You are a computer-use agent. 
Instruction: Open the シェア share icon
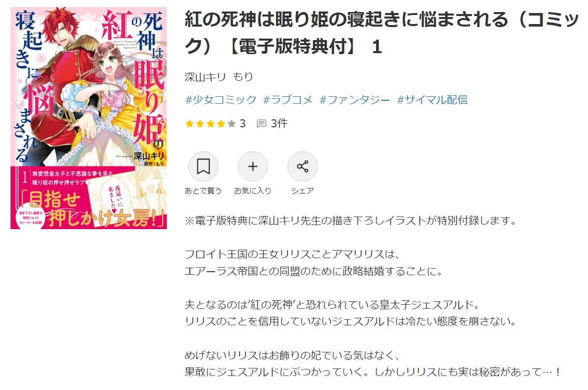pos(302,166)
